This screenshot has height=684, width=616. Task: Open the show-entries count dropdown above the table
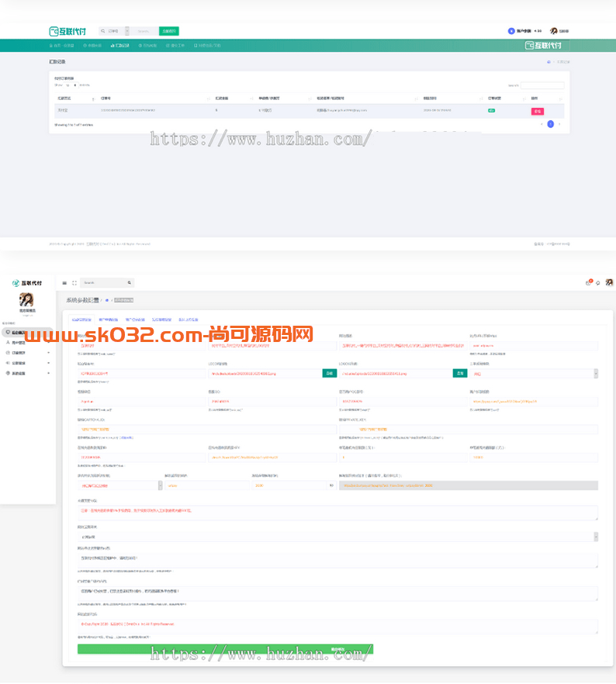click(x=71, y=85)
